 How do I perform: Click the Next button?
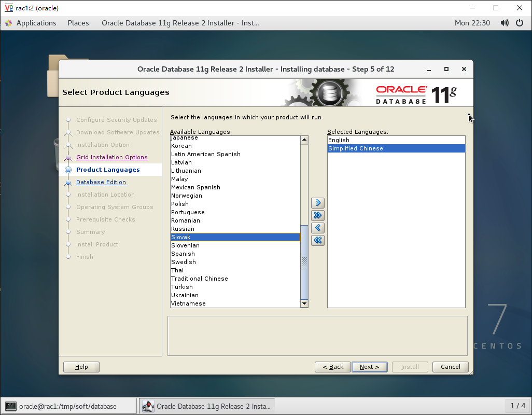[370, 367]
